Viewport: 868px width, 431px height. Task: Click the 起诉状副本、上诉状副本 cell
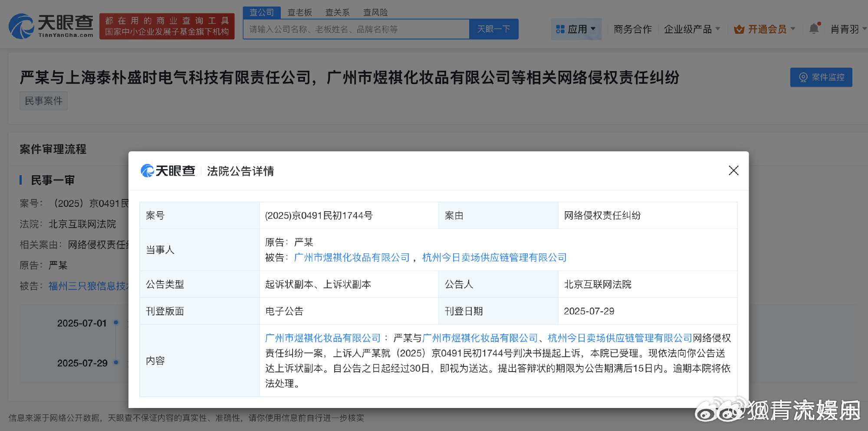[349, 284]
